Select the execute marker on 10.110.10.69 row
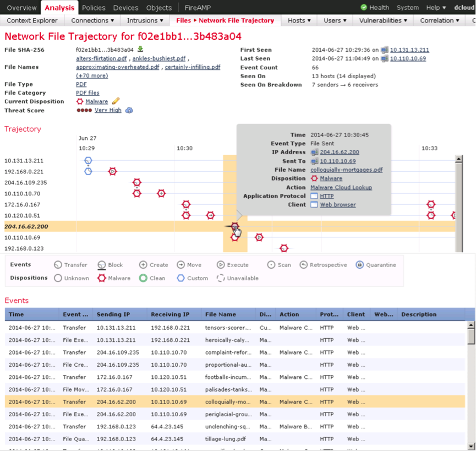 click(x=259, y=237)
